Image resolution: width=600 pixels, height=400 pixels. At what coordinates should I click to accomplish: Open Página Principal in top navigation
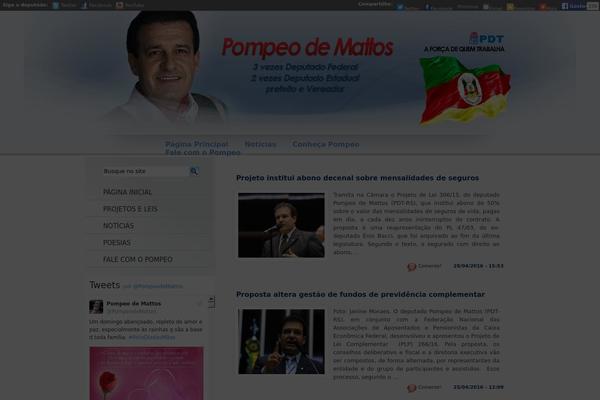197,144
